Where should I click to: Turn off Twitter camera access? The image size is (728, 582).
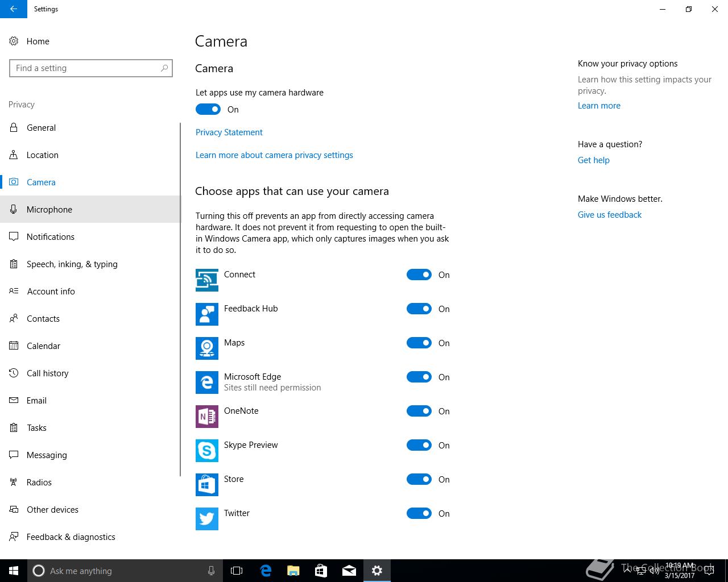click(x=419, y=513)
